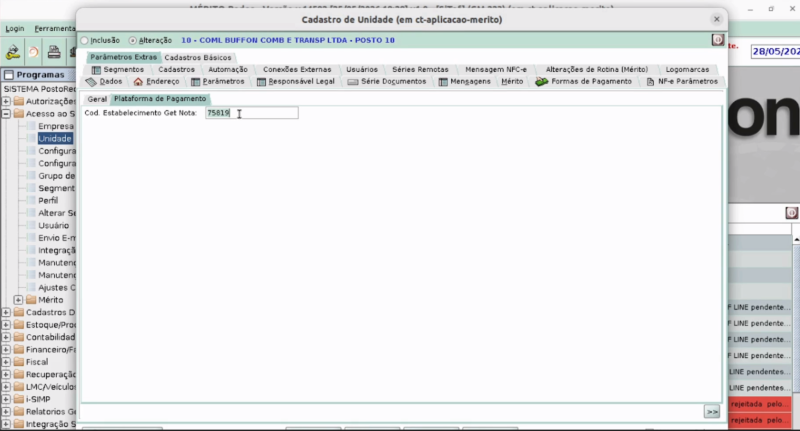
Task: Select Grupo de item in tree
Action: [56, 176]
